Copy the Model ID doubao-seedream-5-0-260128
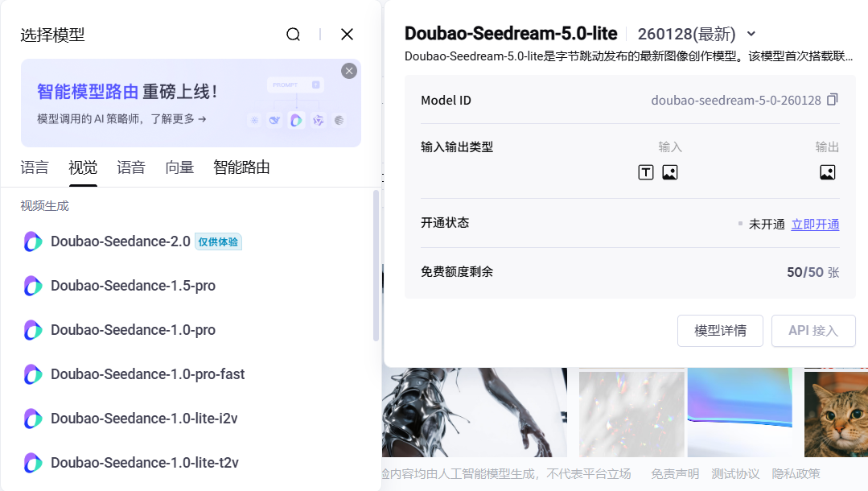The image size is (868, 491). click(833, 100)
